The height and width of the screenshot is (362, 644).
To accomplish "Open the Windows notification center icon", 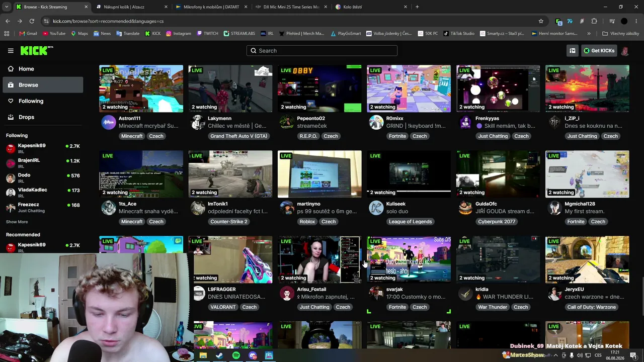I will coord(633,355).
